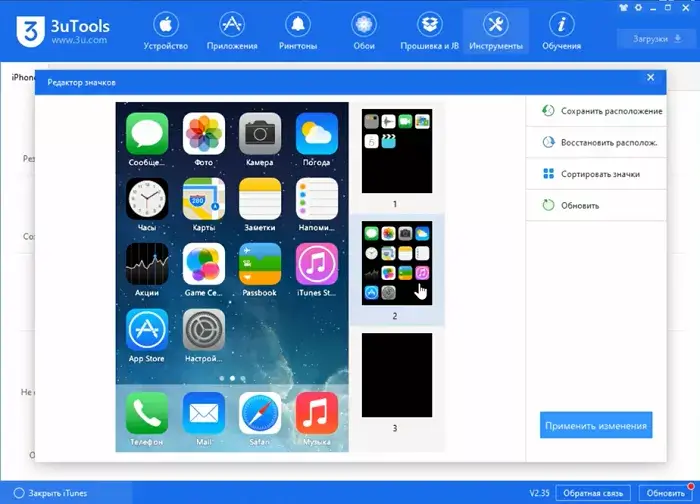Open the Рингтоны section

[298, 31]
